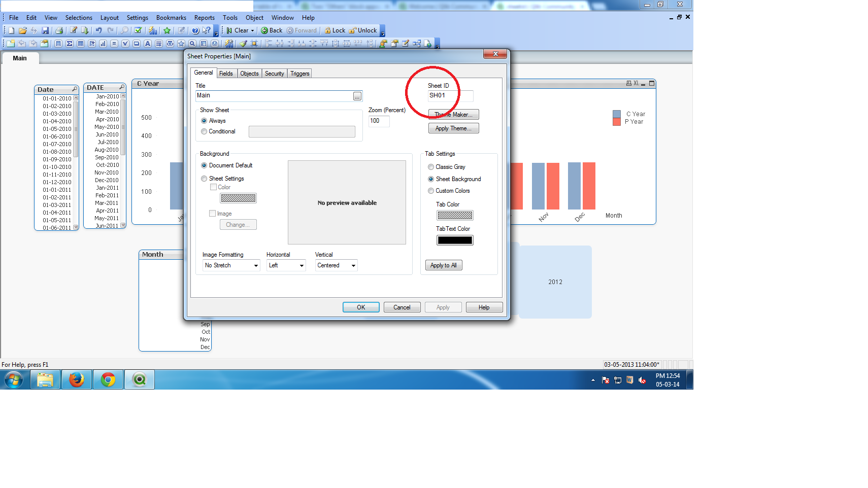Screen dimensions: 868x488
Task: Click Apply to All in Tab Settings
Action: pyautogui.click(x=444, y=265)
